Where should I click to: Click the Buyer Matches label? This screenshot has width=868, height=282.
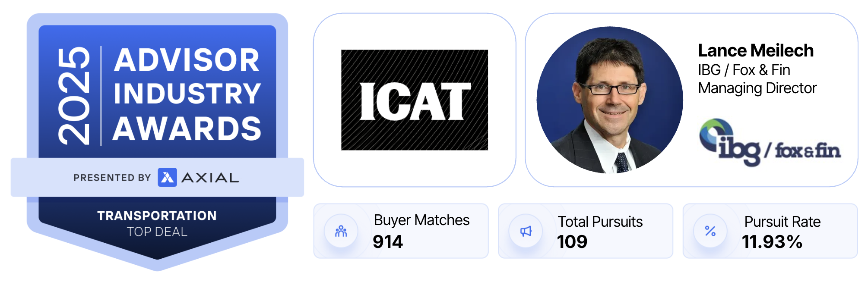point(421,220)
